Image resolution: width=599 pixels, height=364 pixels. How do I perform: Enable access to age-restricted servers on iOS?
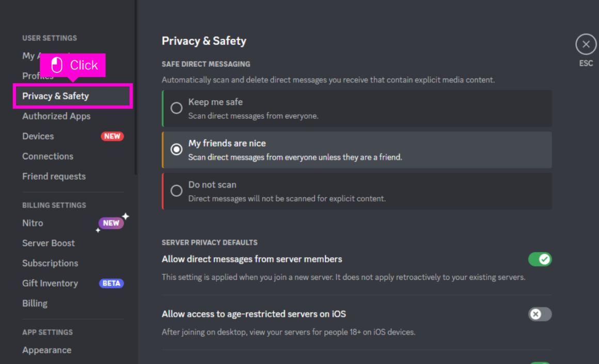coord(540,314)
